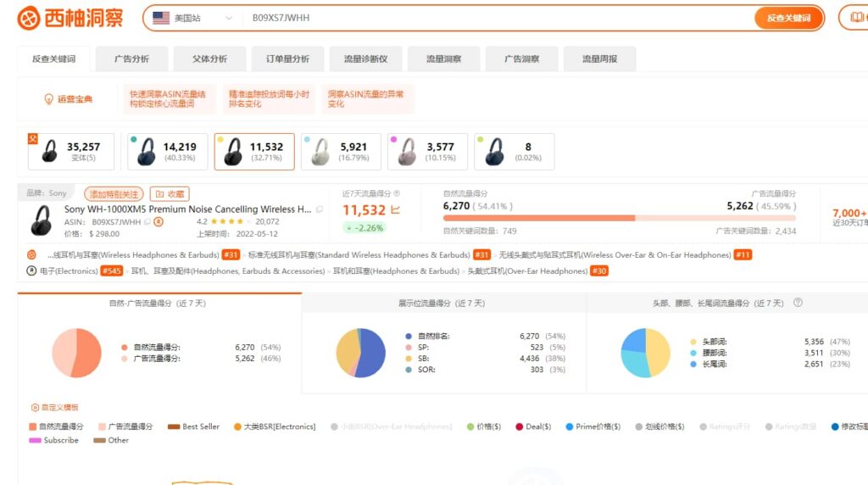This screenshot has height=485, width=868.
Task: Open the 流量诊断仪 tab
Action: pos(366,59)
